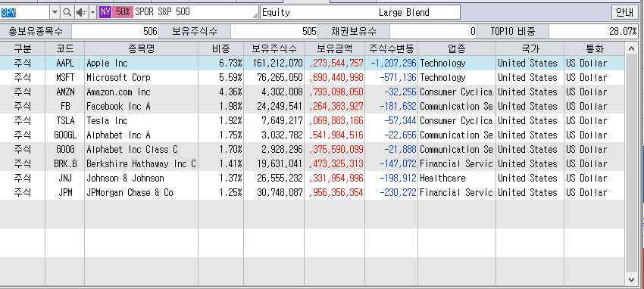Select Tesla Inc name cell
The width and height of the screenshot is (644, 289).
click(141, 120)
